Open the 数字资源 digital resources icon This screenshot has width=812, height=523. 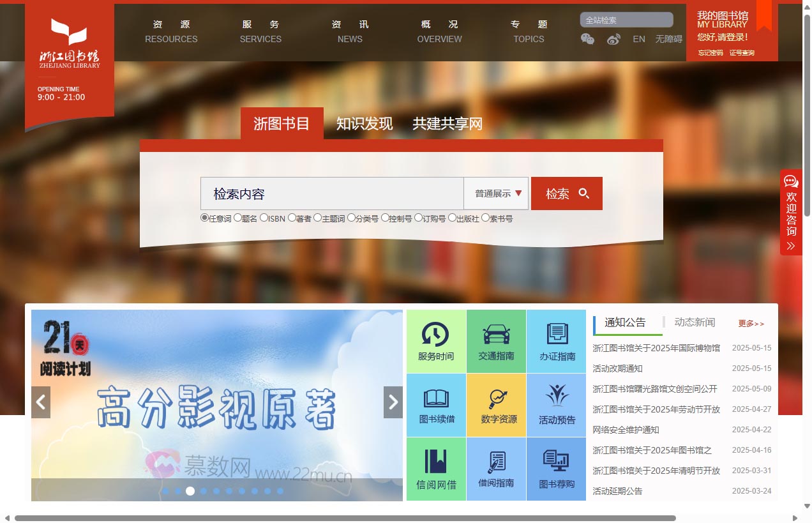(496, 397)
